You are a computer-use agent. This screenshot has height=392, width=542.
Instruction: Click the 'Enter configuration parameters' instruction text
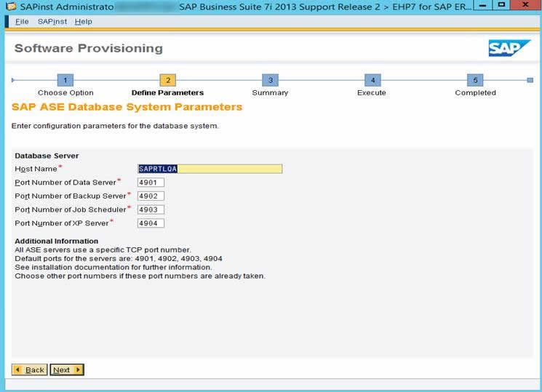point(115,126)
